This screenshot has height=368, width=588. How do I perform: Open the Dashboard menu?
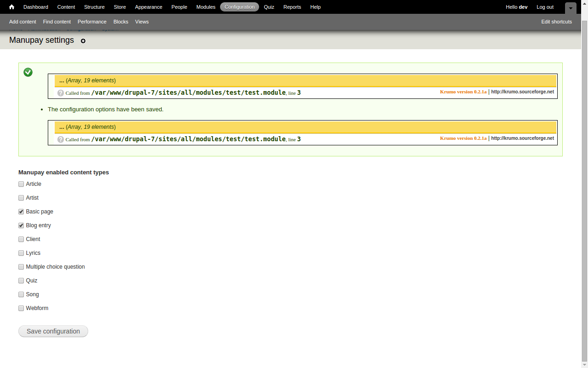pyautogui.click(x=36, y=7)
